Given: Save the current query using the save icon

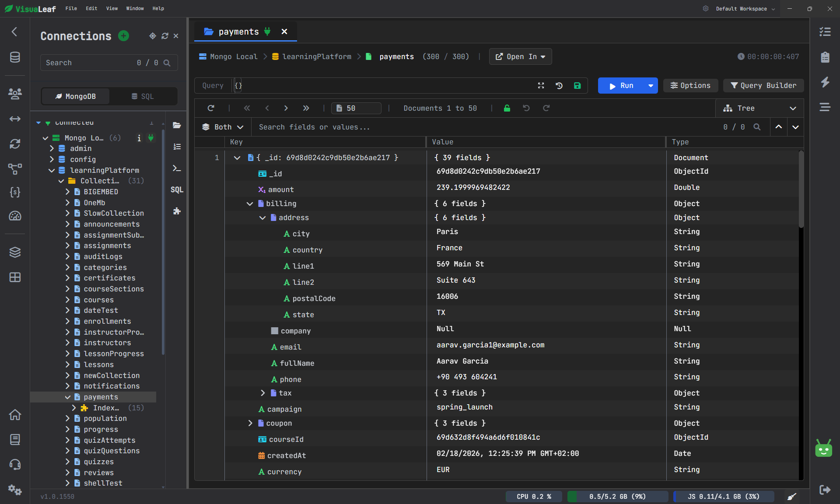Looking at the screenshot, I should click(x=577, y=85).
